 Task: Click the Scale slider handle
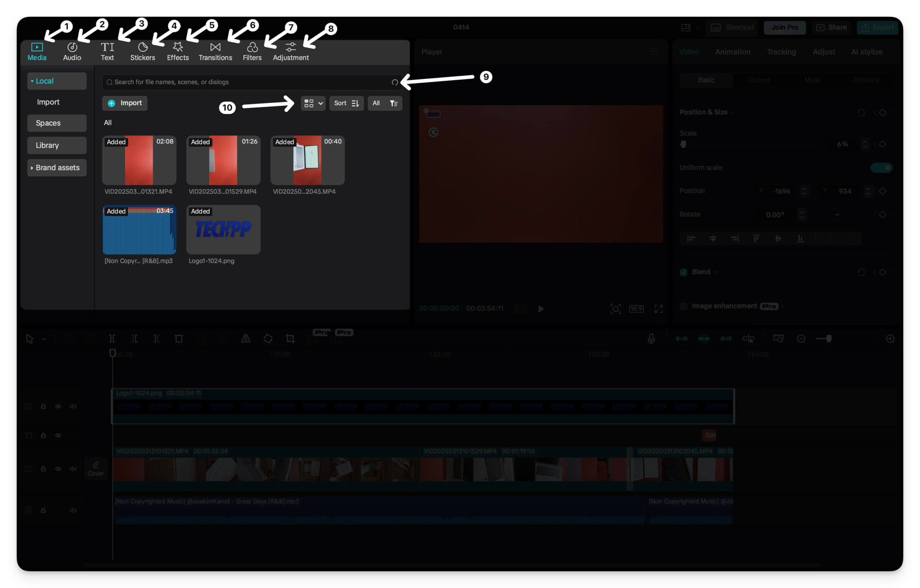[683, 144]
